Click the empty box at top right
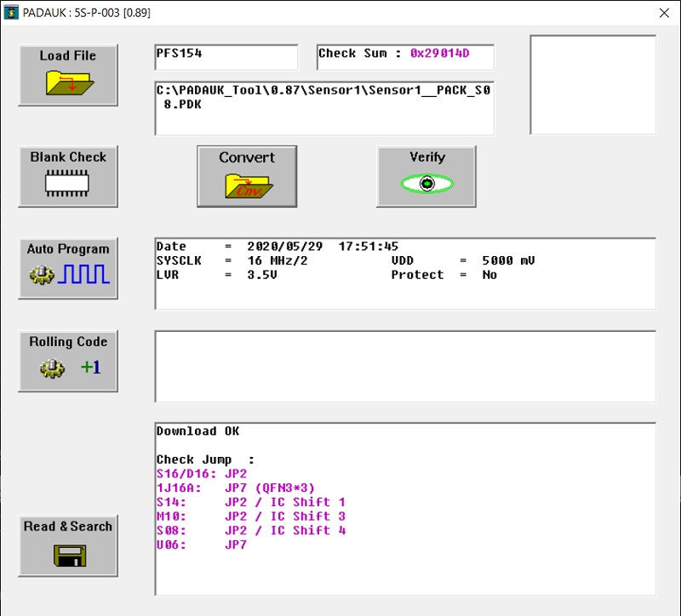This screenshot has width=681, height=616. [592, 84]
